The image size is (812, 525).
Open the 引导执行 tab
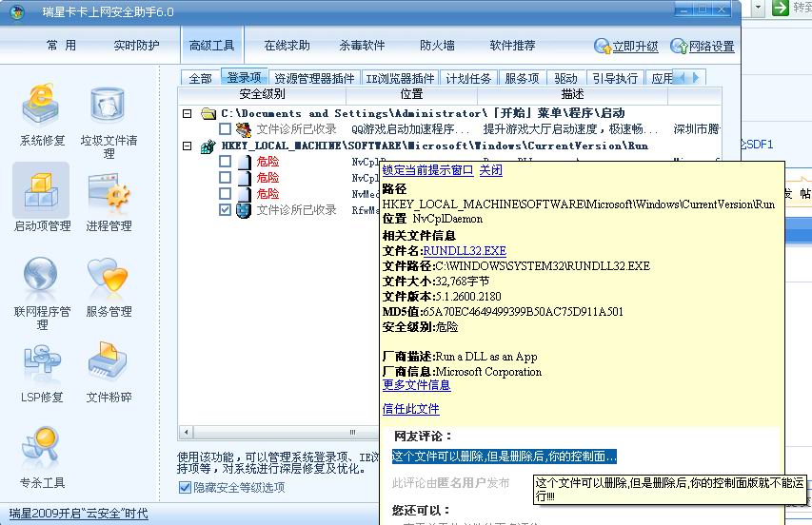[615, 78]
